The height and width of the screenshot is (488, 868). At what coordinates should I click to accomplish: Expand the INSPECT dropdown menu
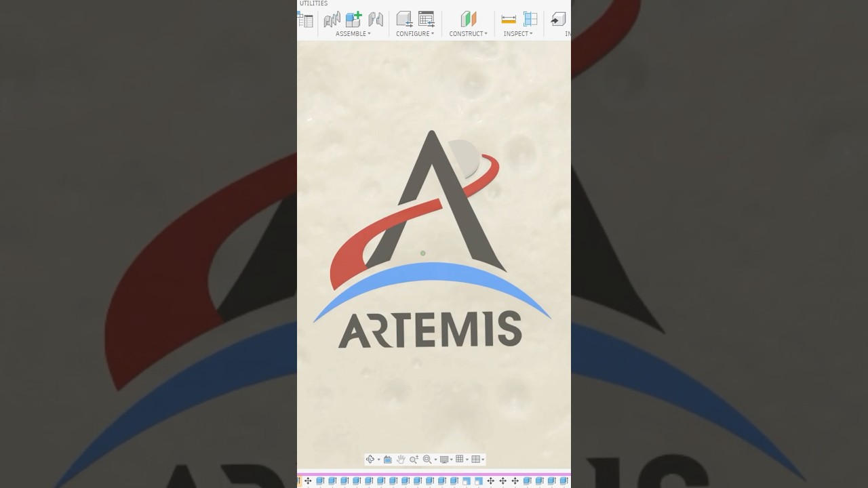[518, 34]
